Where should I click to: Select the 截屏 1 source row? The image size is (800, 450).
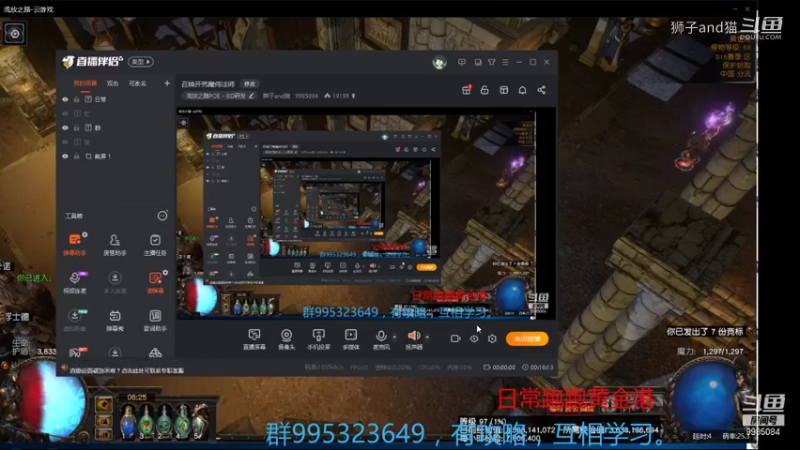click(115, 157)
